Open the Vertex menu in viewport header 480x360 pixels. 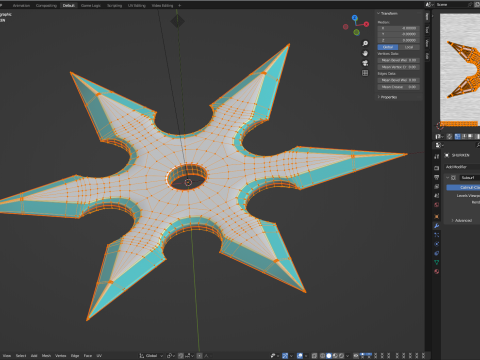point(60,356)
